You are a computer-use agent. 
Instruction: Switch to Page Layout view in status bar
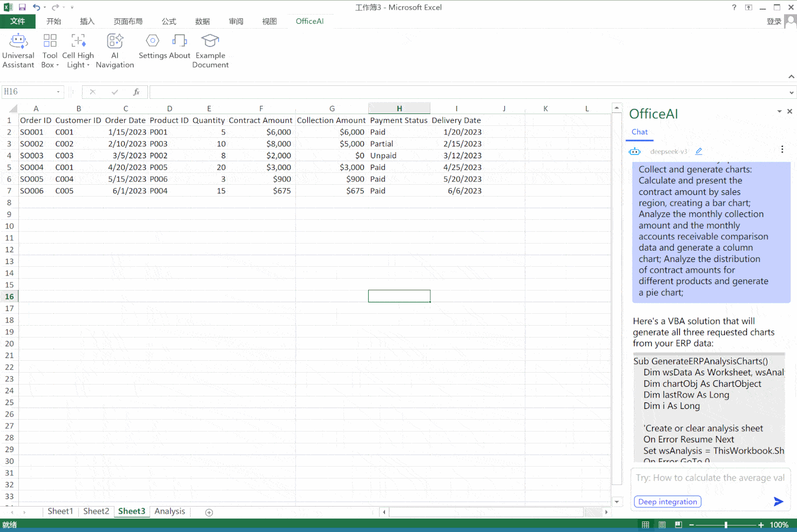662,525
